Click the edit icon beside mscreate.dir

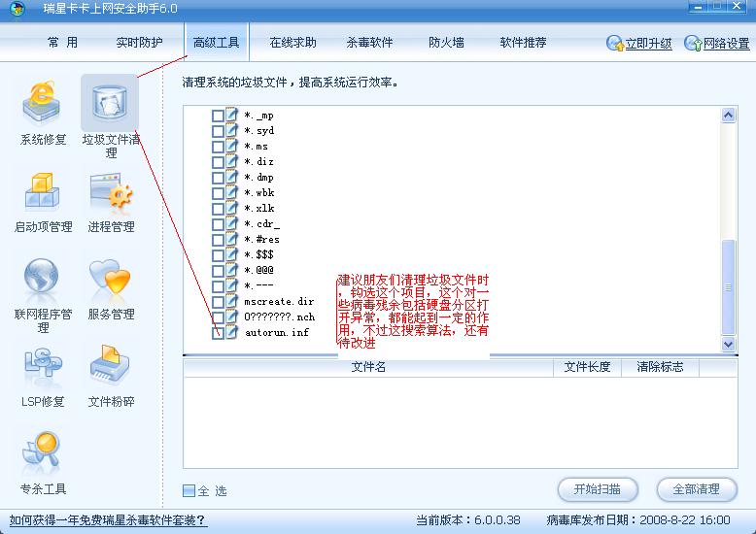231,301
